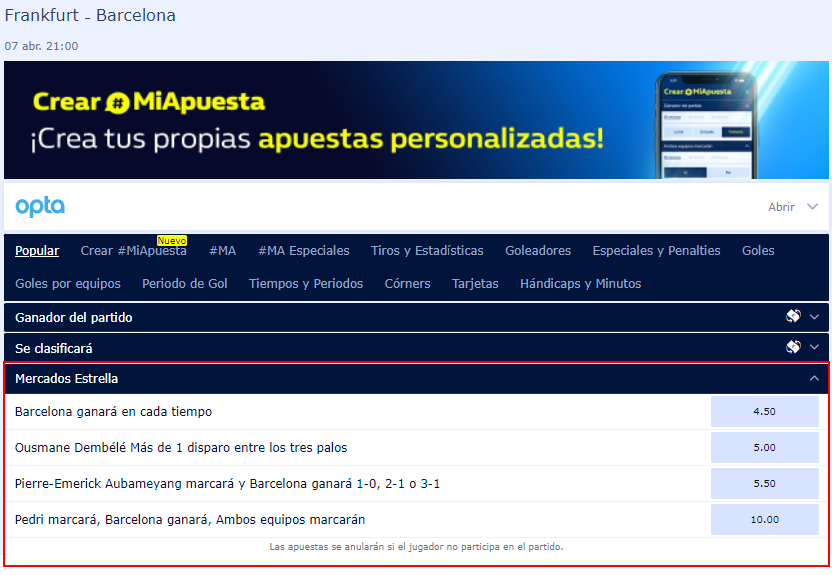The height and width of the screenshot is (575, 832).
Task: Switch to the #MA tab
Action: [x=222, y=250]
